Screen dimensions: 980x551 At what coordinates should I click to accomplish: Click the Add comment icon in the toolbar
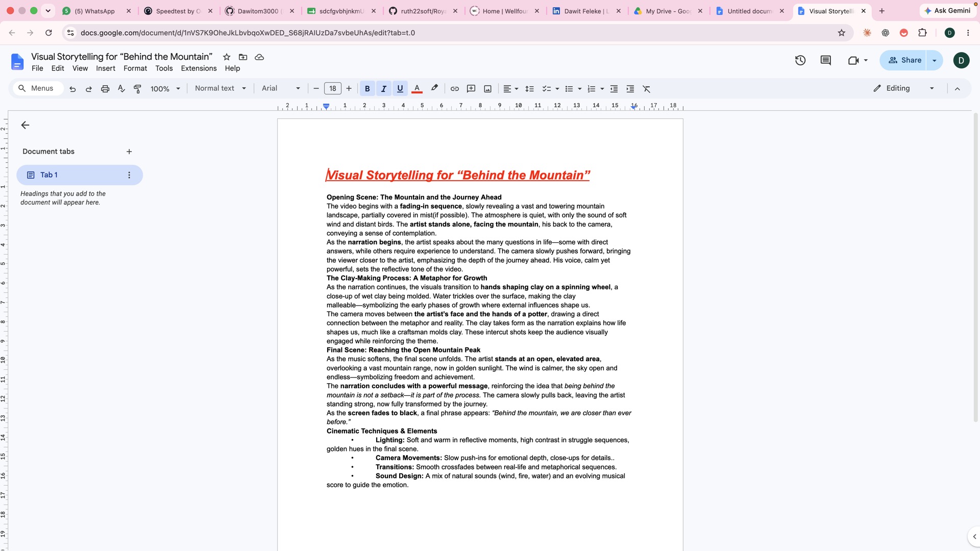coord(471,89)
